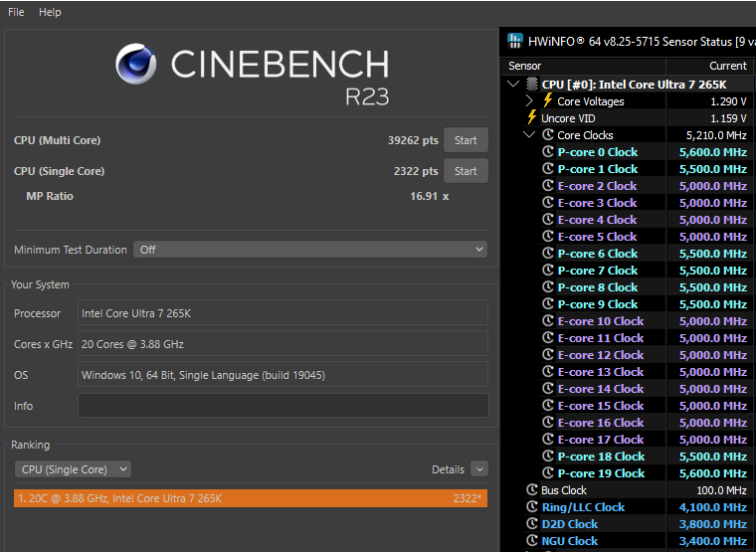
Task: Click the Core Voltages lightning bolt icon
Action: pos(548,99)
